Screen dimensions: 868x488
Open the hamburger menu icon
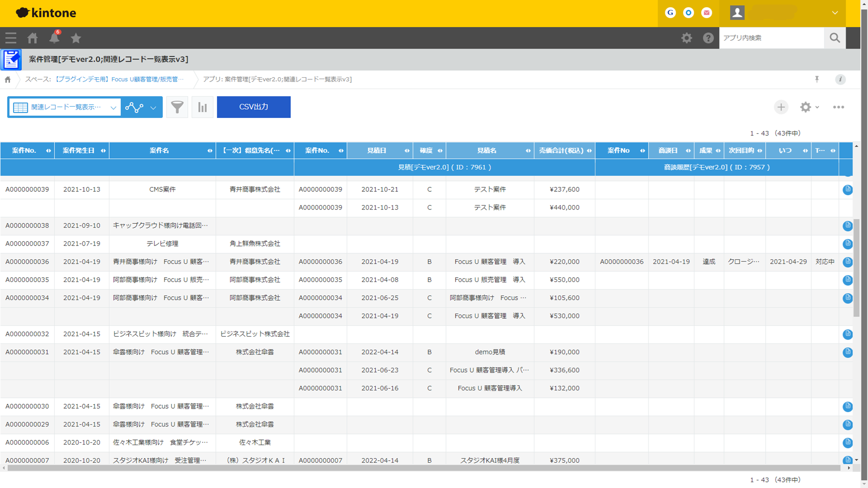[10, 38]
